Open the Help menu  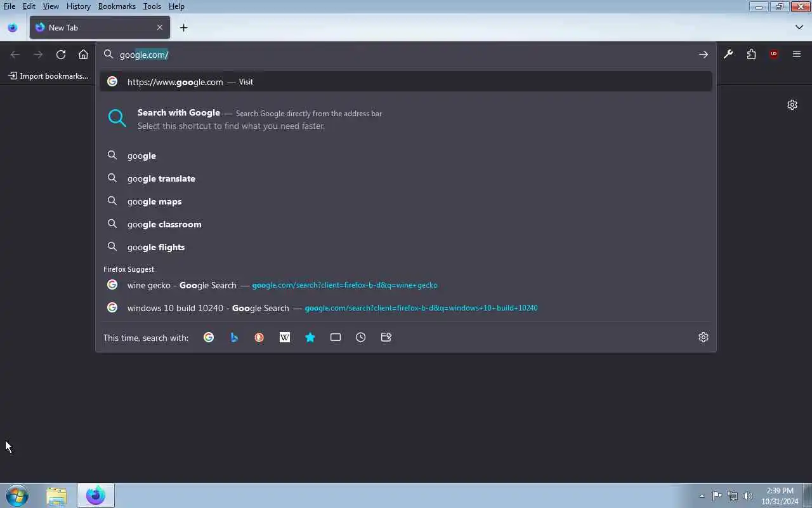[x=176, y=6]
